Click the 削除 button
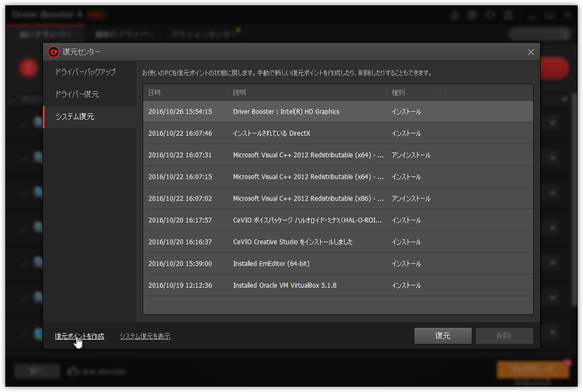The height and width of the screenshot is (392, 583). tap(504, 336)
